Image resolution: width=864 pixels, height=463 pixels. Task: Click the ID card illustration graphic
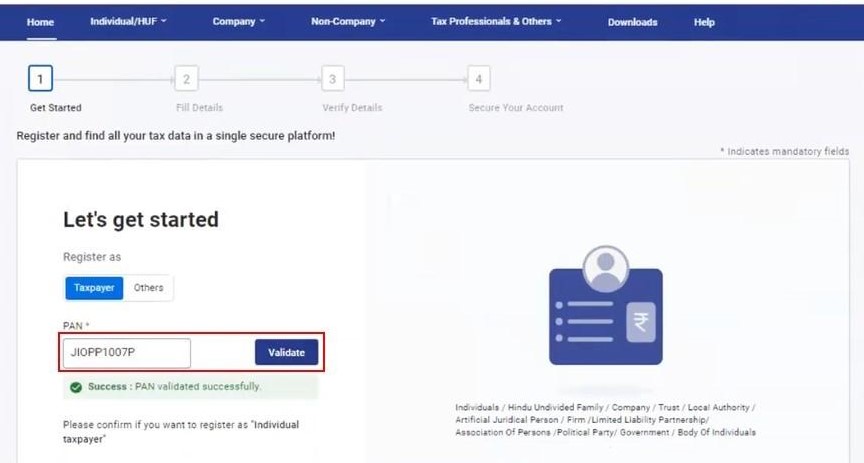[x=606, y=305]
